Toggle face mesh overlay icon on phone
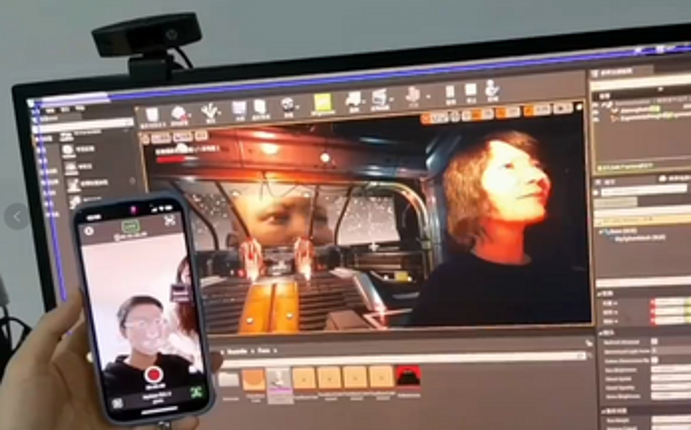691x430 pixels. tap(170, 220)
